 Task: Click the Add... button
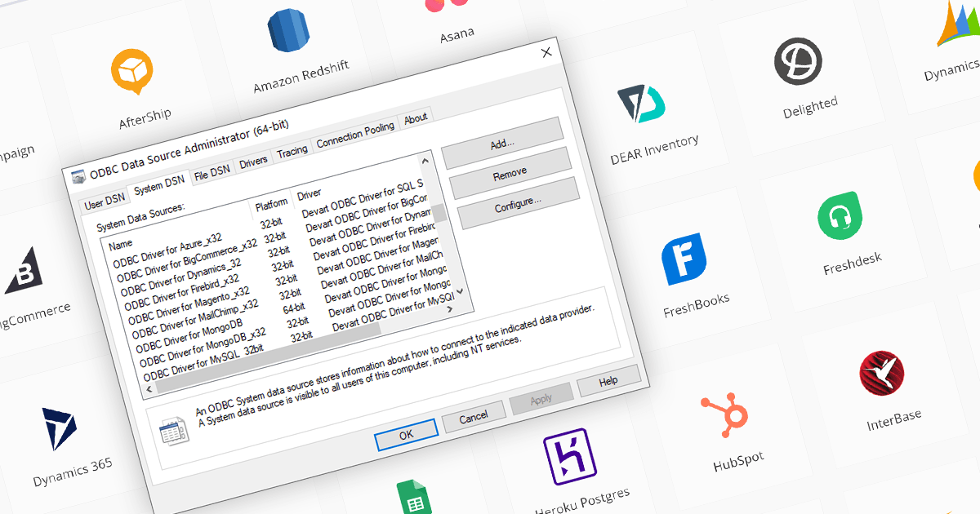[x=502, y=144]
